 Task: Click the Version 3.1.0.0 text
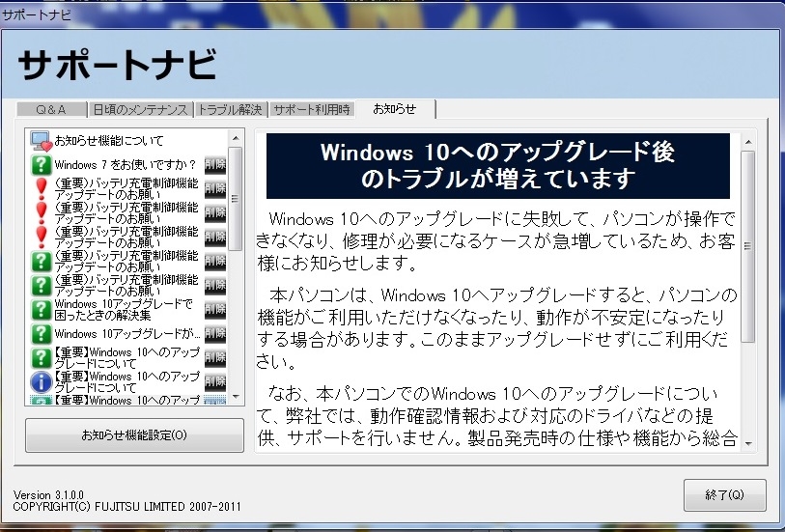coord(48,495)
